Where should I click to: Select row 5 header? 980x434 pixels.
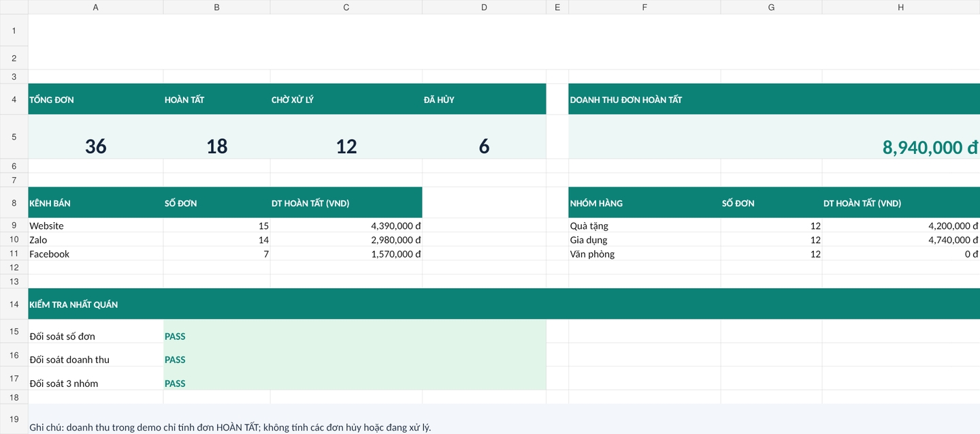(14, 136)
